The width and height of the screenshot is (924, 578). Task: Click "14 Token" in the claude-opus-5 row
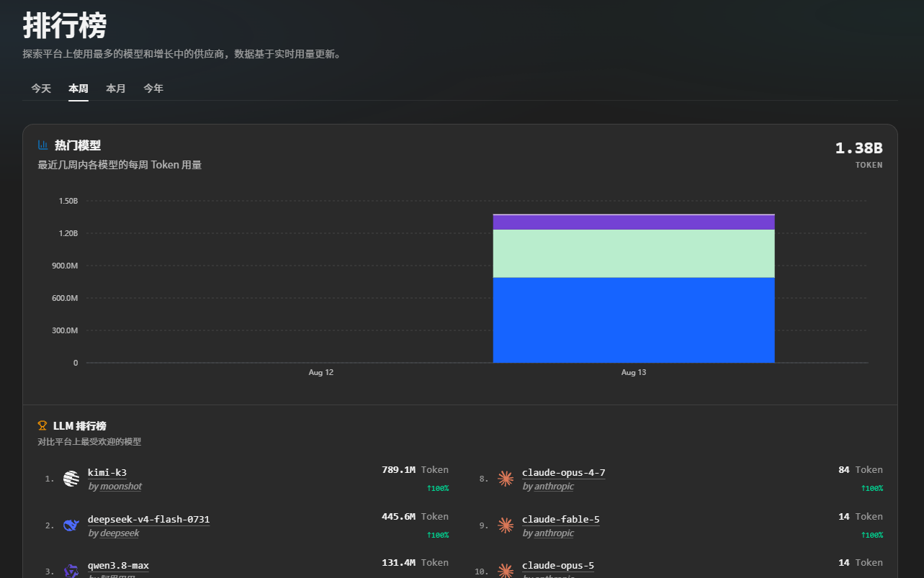tap(861, 563)
